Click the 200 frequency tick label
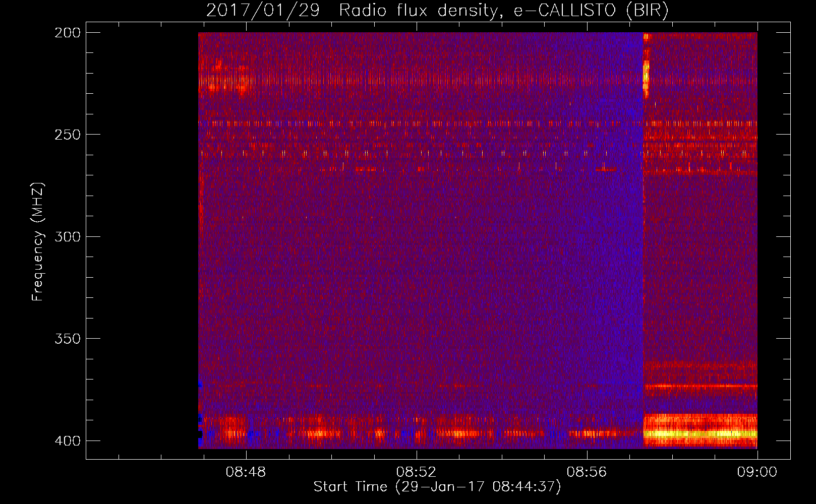Viewport: 816px width, 504px height. click(x=68, y=33)
